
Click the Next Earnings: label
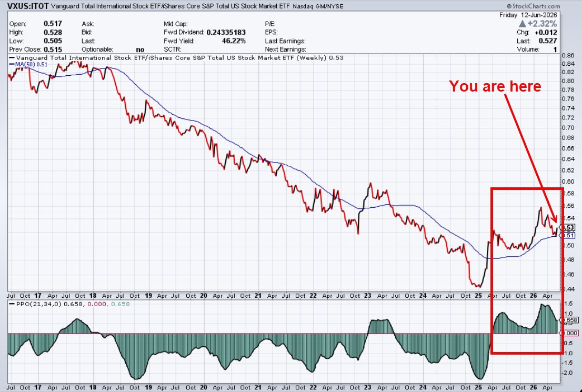(285, 49)
